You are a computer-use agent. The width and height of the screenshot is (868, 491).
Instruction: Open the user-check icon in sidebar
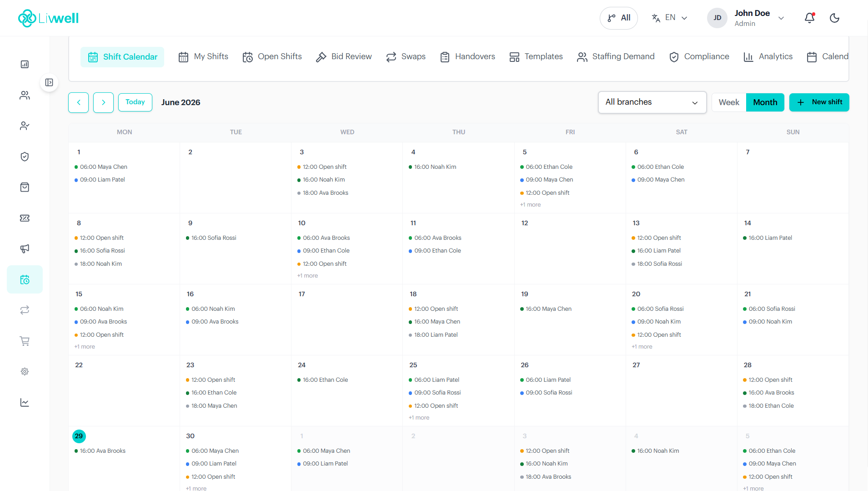pyautogui.click(x=25, y=126)
